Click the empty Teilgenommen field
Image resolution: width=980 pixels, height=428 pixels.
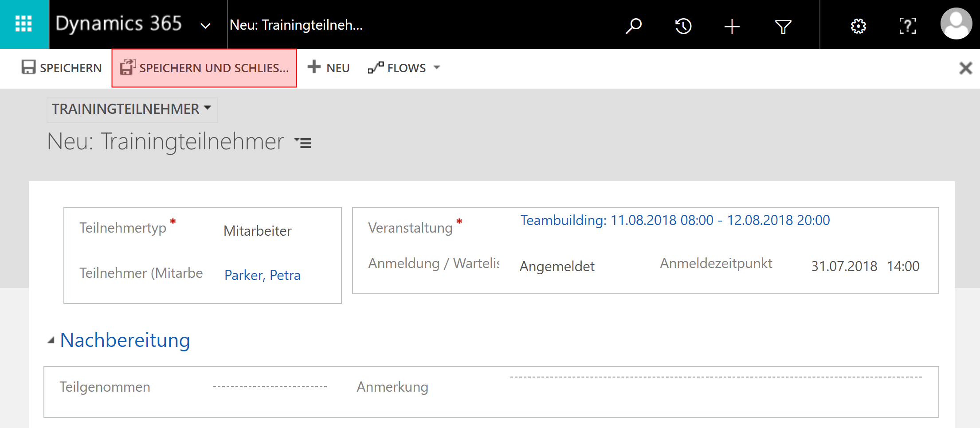click(x=270, y=386)
